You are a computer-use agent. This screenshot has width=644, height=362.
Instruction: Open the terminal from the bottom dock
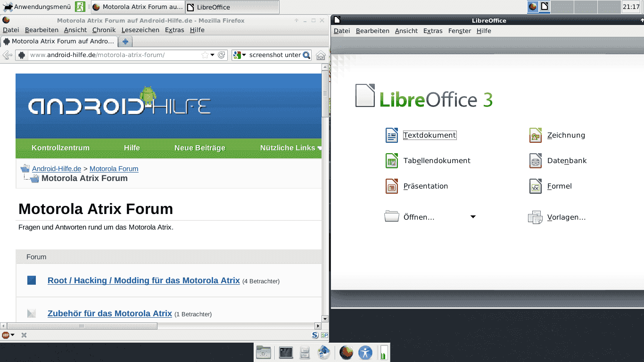(286, 353)
